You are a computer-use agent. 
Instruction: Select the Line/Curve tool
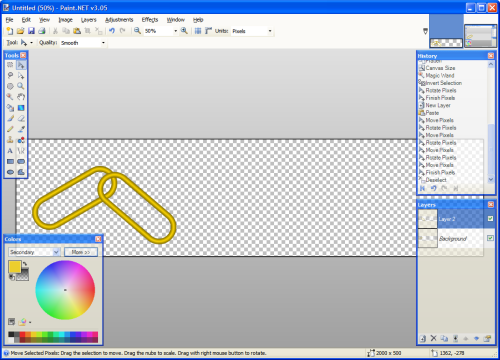click(21, 151)
